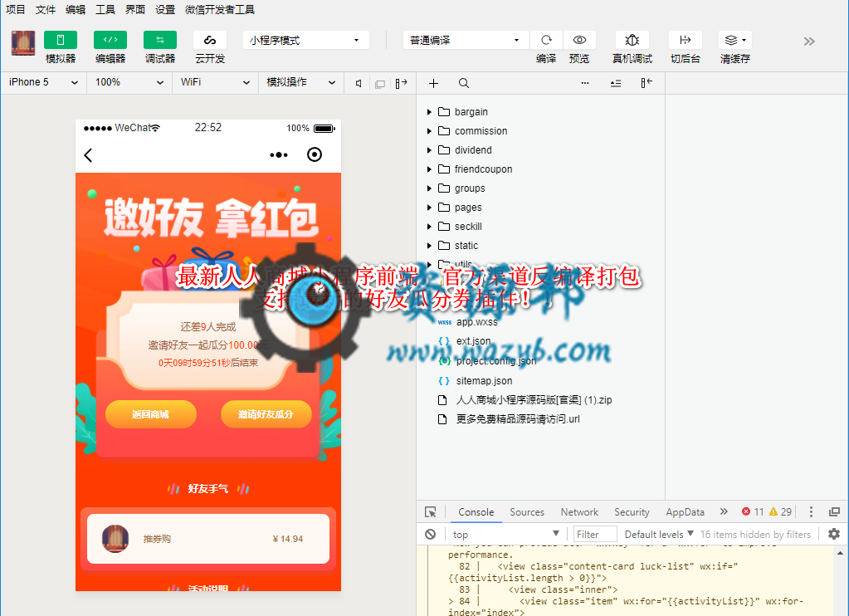Viewport: 849px width, 616px height.
Task: Switch to the Console tab
Action: 476,512
